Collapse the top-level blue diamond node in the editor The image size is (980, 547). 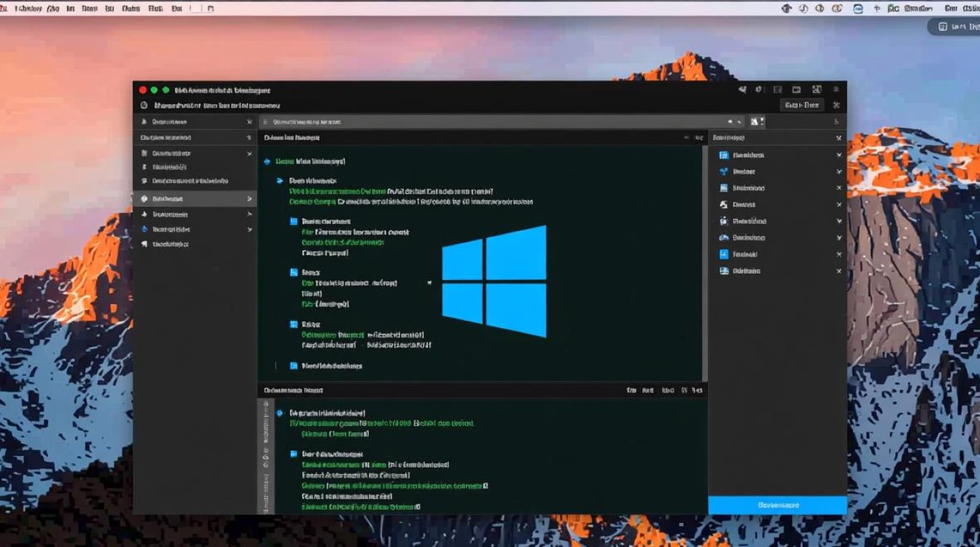[x=268, y=160]
